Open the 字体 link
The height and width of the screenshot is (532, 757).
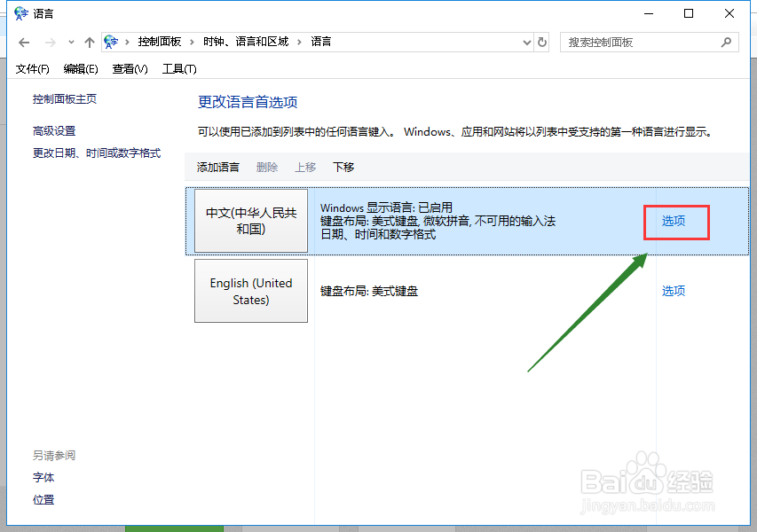click(x=43, y=478)
